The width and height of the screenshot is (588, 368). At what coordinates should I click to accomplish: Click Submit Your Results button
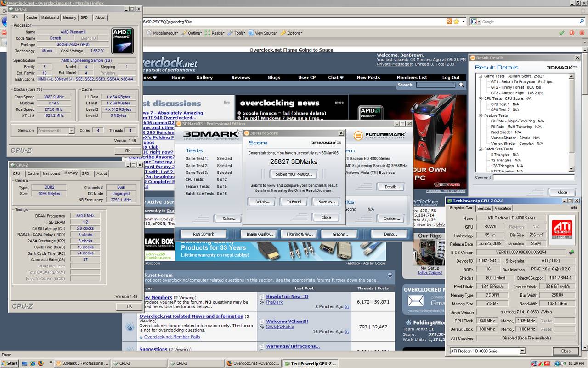294,174
